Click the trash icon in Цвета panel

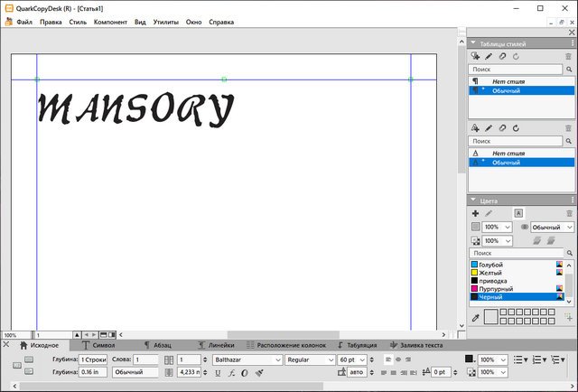[569, 213]
